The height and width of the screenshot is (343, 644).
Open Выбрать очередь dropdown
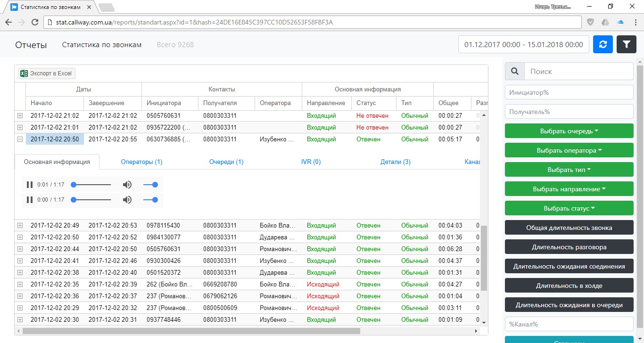click(569, 131)
